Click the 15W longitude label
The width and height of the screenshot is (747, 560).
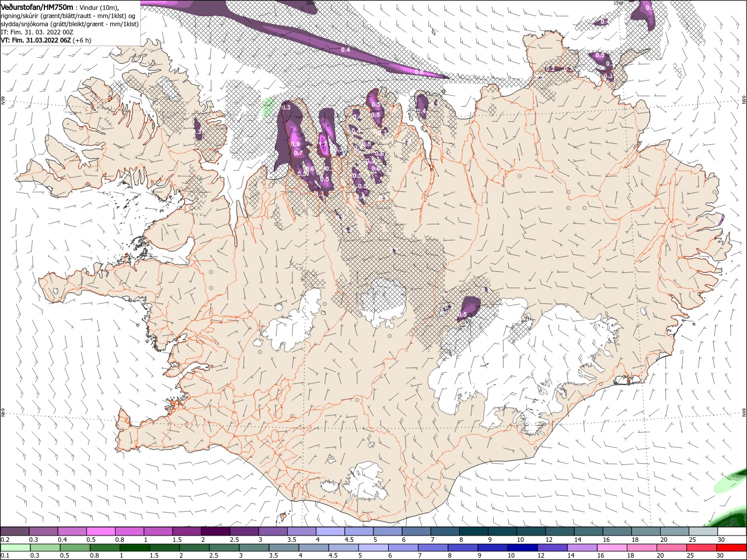point(618,3)
